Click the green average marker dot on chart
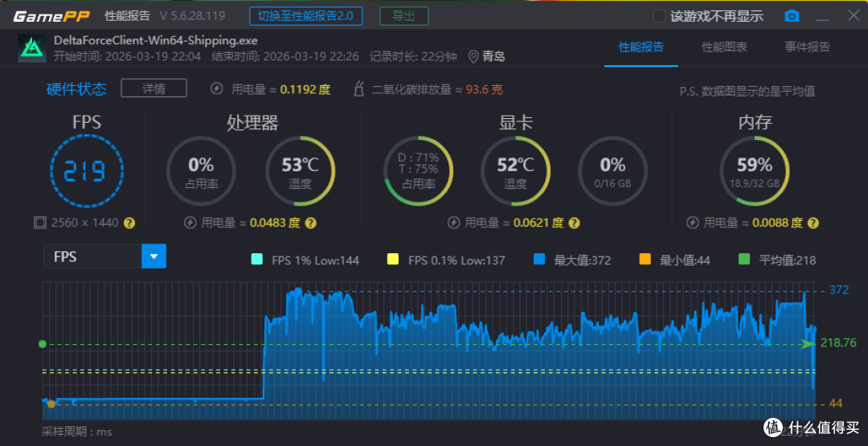 [43, 344]
